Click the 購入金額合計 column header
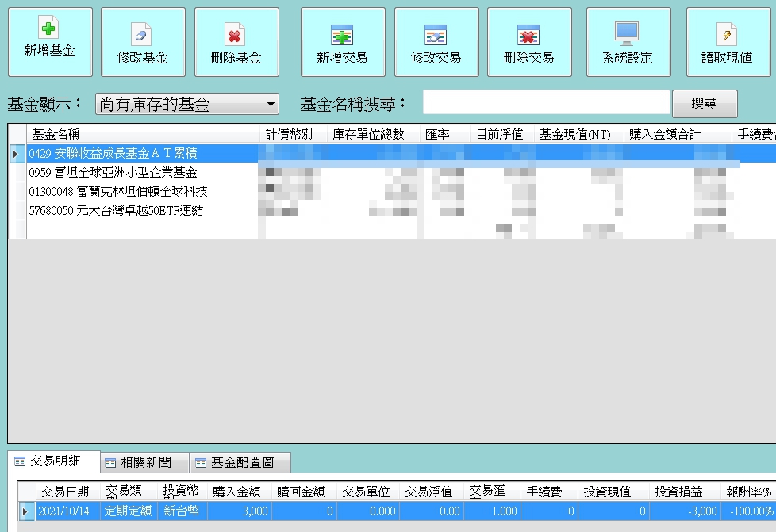Screen dimensions: 776x532 677,134
